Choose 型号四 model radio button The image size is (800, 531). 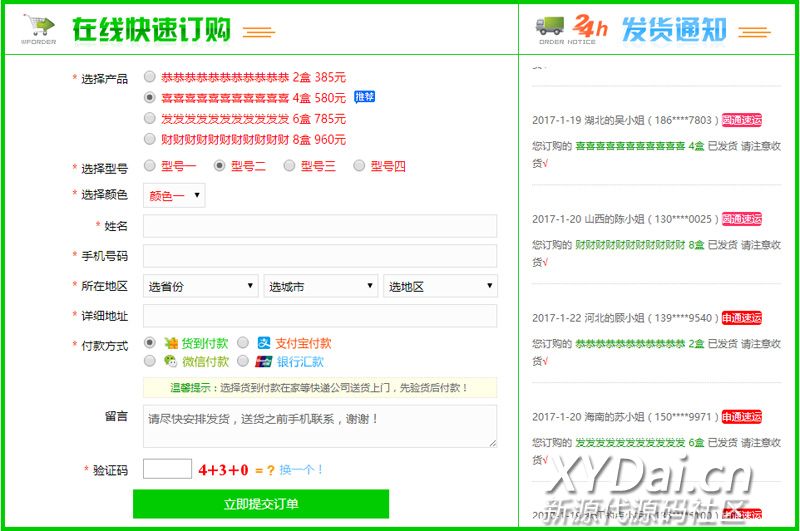(359, 165)
